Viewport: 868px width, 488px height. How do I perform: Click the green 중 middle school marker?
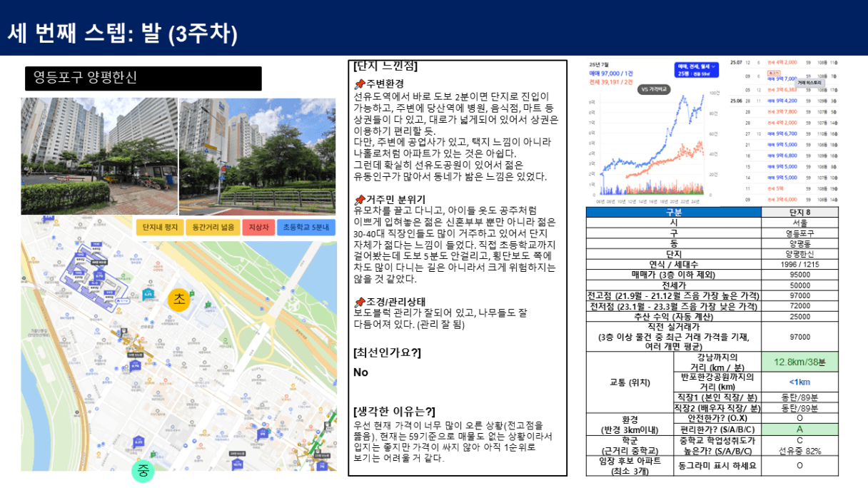[143, 472]
